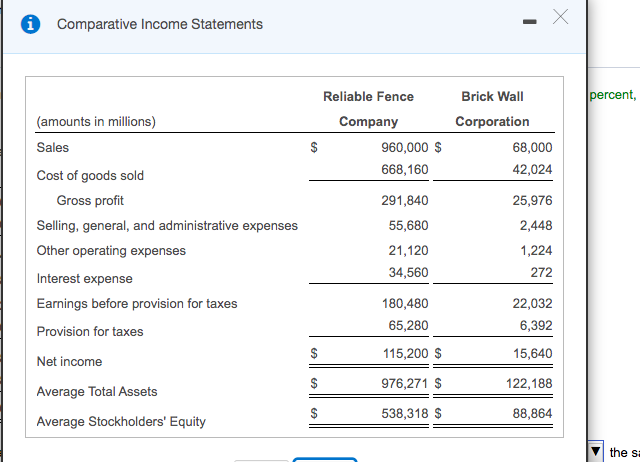The width and height of the screenshot is (640, 462).
Task: Select Brick Wall sales value 68,000
Action: (532, 147)
